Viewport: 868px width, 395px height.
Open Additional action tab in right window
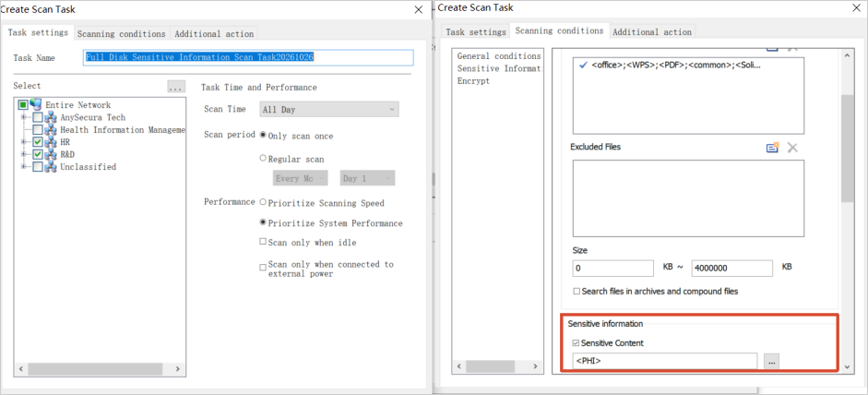652,32
